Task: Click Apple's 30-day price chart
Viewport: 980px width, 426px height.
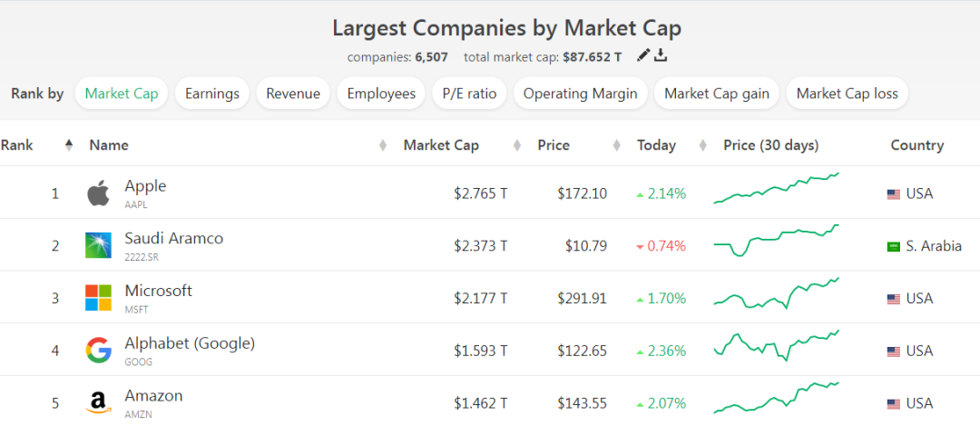Action: coord(777,189)
